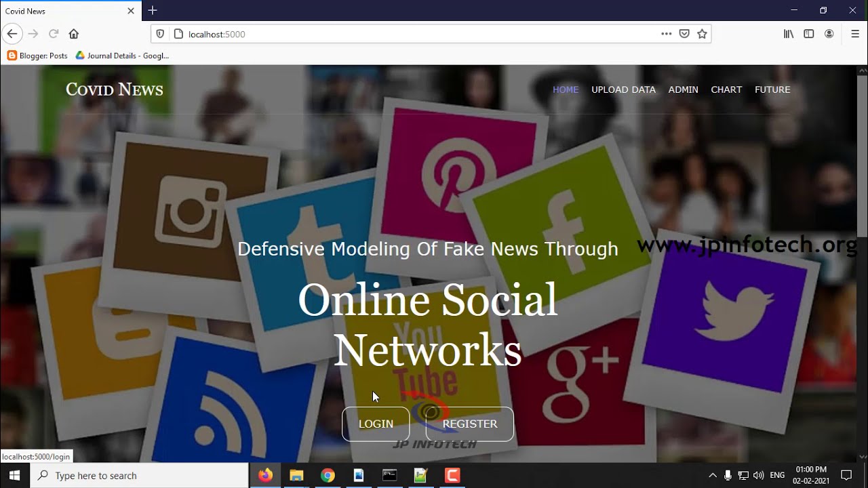868x488 pixels.
Task: Open the Journal Details Google bookmark
Action: click(x=122, y=56)
